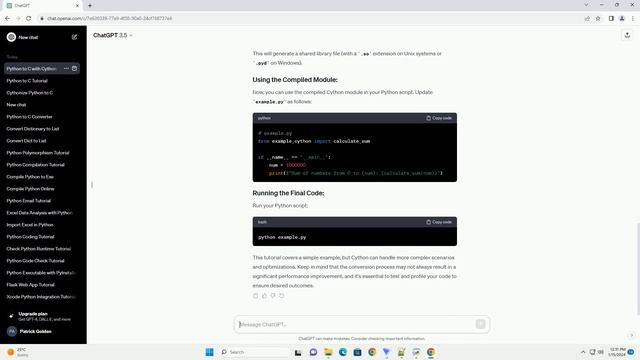The image size is (640, 360).
Task: Bookmark this page with star icon
Action: (598, 18)
